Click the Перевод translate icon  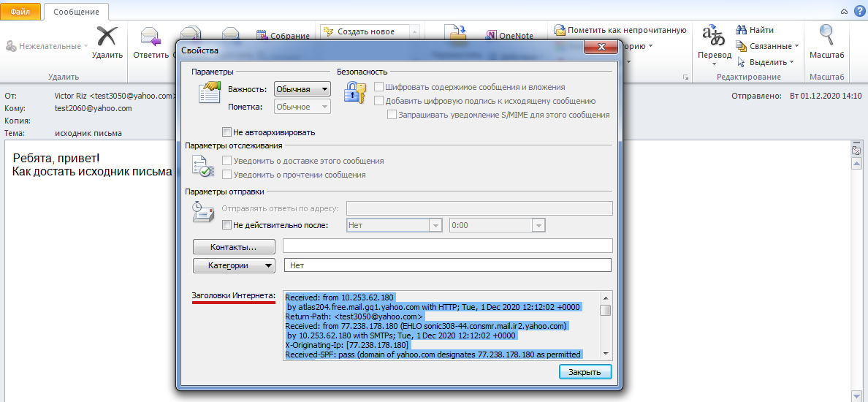point(713,37)
